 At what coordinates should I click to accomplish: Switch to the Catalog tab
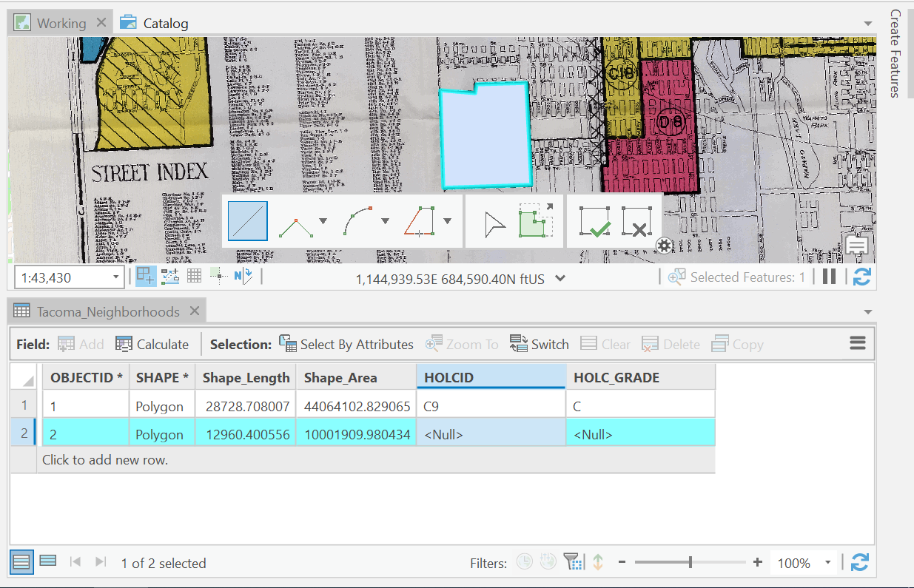(x=154, y=23)
